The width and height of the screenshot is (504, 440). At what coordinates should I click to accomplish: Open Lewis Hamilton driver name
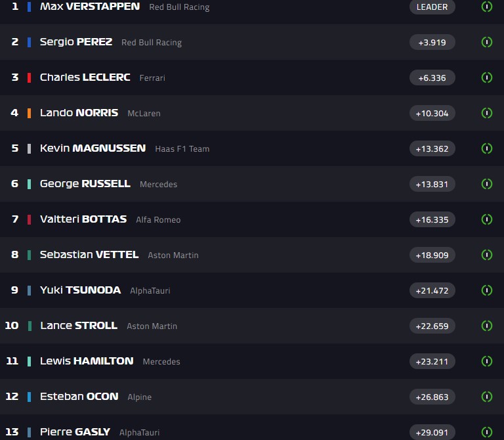tap(87, 361)
